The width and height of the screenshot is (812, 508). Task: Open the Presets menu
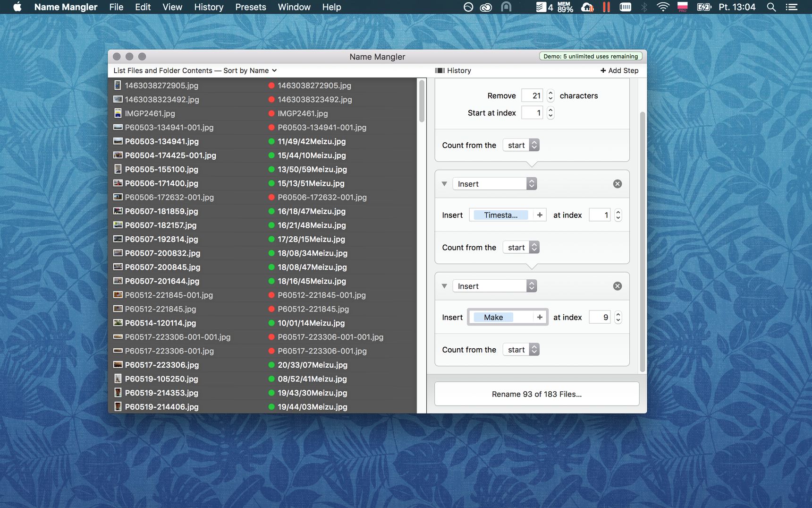pyautogui.click(x=251, y=7)
